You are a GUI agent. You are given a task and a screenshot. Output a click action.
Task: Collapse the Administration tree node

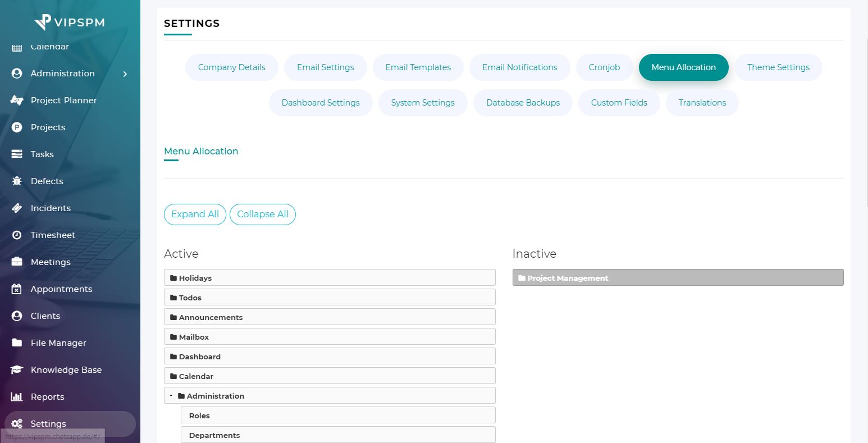tap(171, 395)
